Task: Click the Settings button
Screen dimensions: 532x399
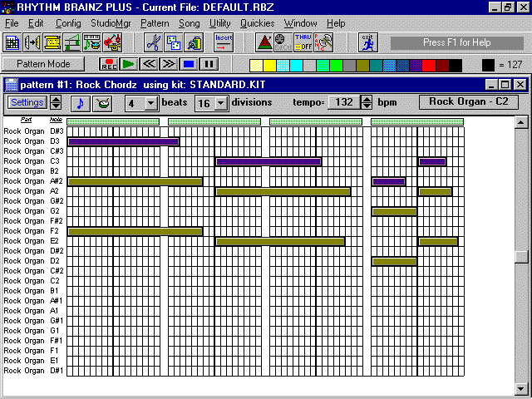Action: click(x=27, y=103)
